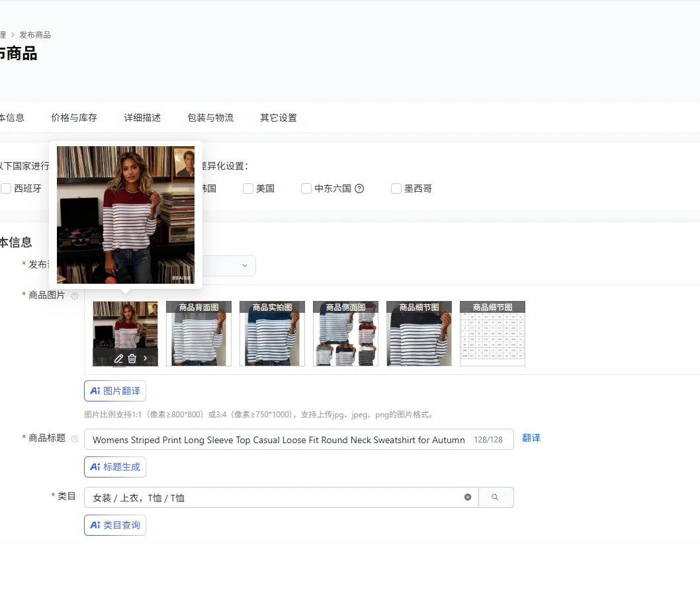Click the pencil edit icon on first product image
Image resolution: width=700 pixels, height=590 pixels.
click(x=118, y=358)
